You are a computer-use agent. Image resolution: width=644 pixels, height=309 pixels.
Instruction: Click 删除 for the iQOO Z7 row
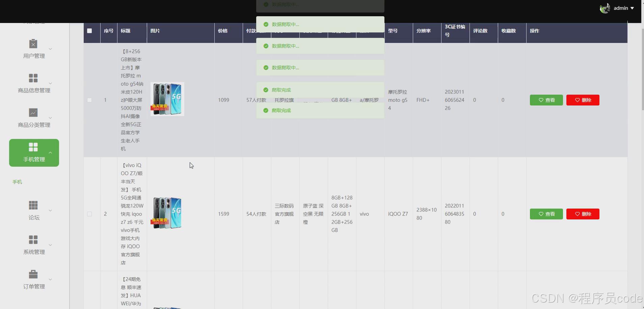coord(583,214)
